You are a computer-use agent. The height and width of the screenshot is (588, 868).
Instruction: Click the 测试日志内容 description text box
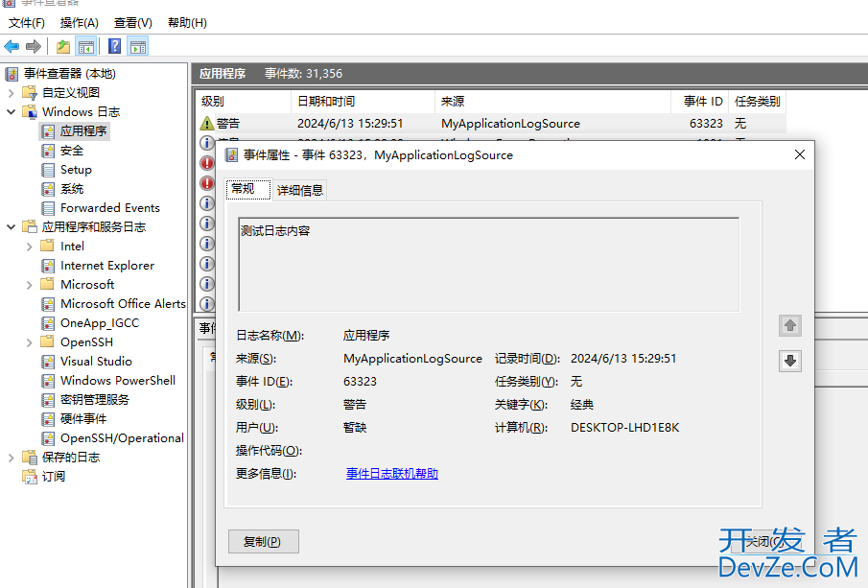coord(489,265)
